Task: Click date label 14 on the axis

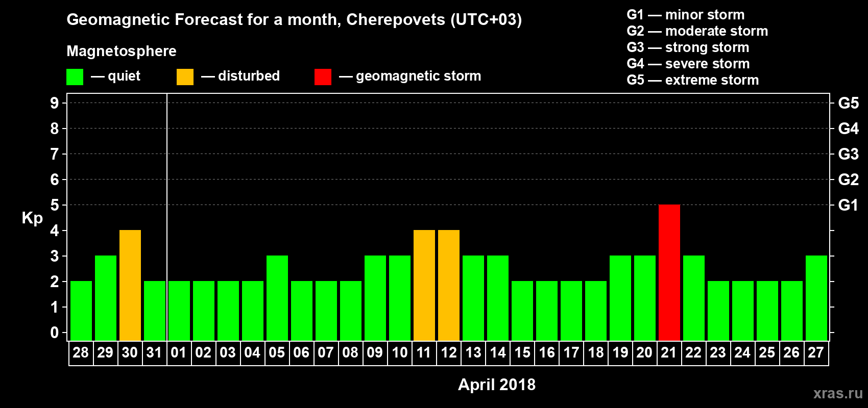Action: coord(497,352)
